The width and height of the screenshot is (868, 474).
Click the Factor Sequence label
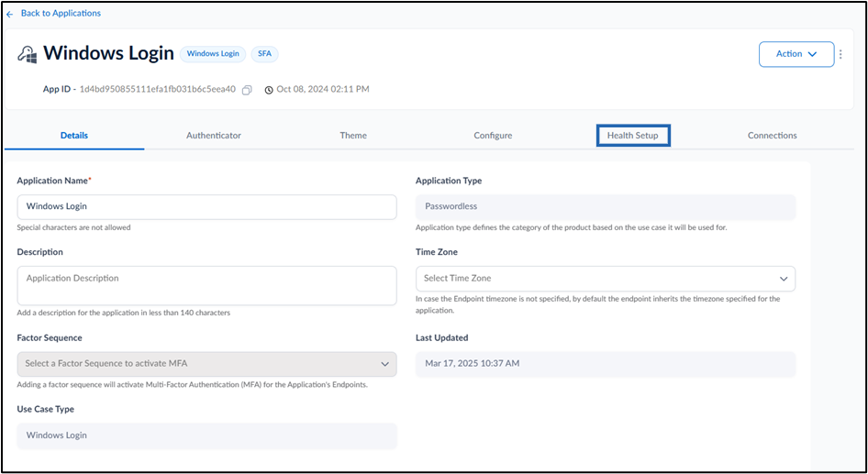pos(50,338)
